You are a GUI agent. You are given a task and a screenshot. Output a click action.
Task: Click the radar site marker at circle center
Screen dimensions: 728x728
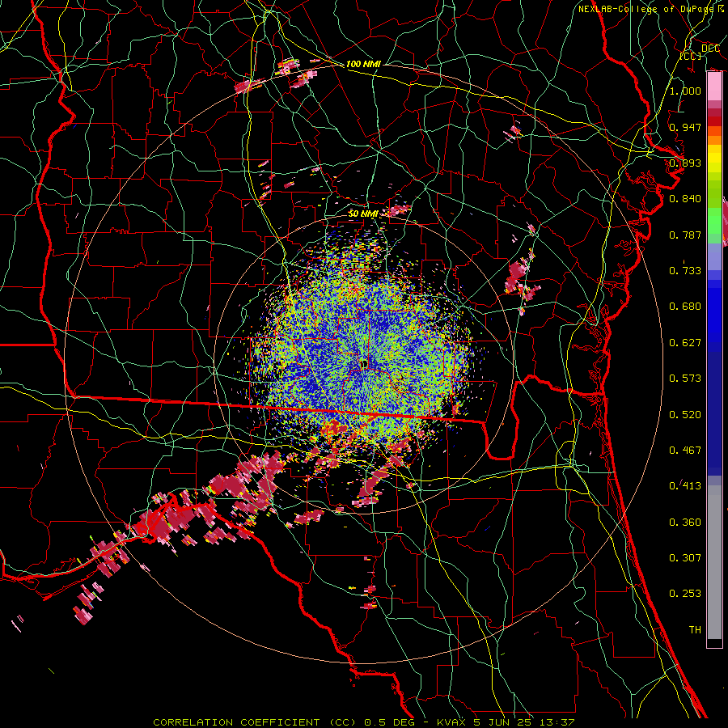[x=365, y=363]
